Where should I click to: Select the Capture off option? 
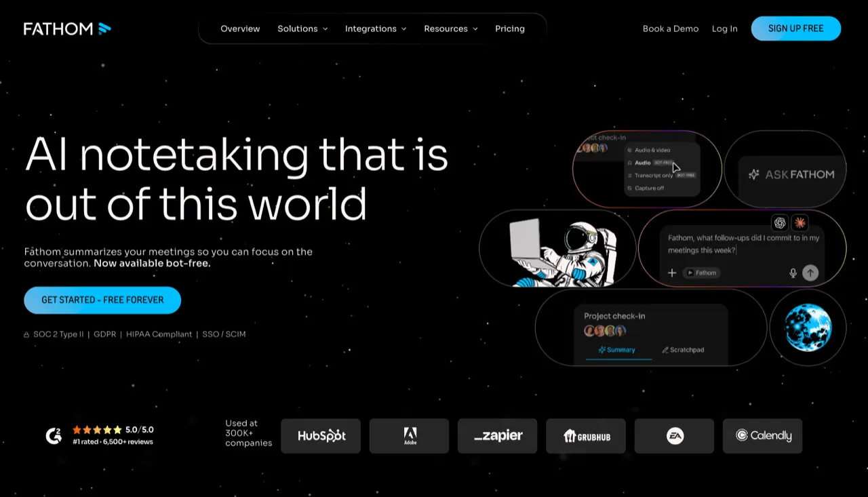(x=646, y=188)
